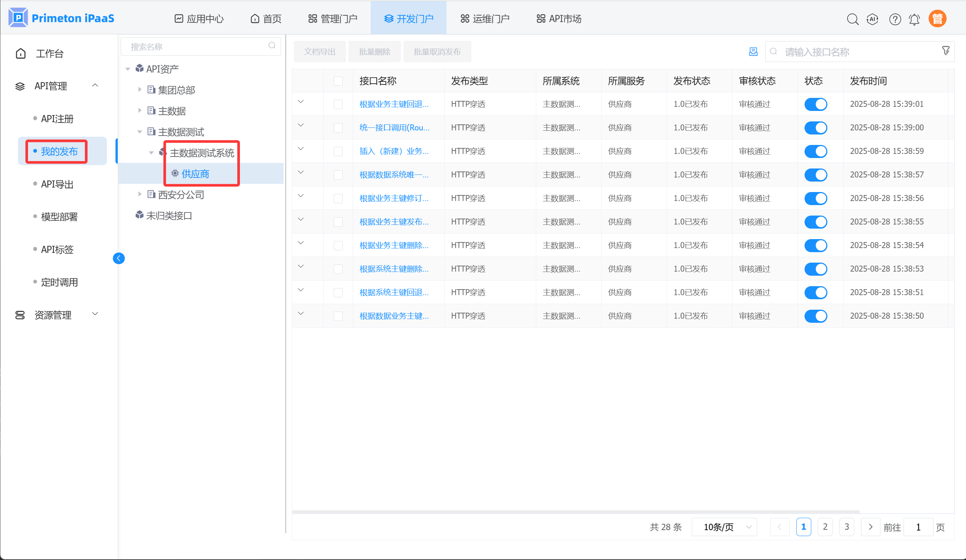This screenshot has width=966, height=560.
Task: Toggle off status switch in first row
Action: [815, 104]
